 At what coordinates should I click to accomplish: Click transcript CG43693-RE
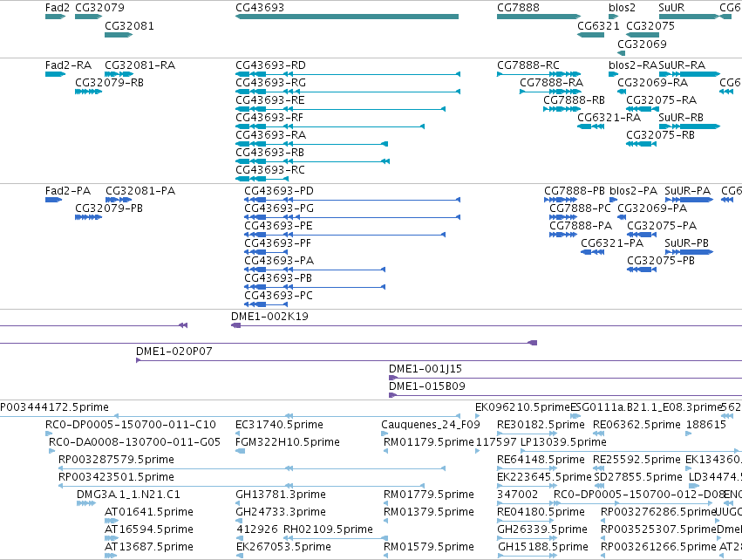coord(340,109)
